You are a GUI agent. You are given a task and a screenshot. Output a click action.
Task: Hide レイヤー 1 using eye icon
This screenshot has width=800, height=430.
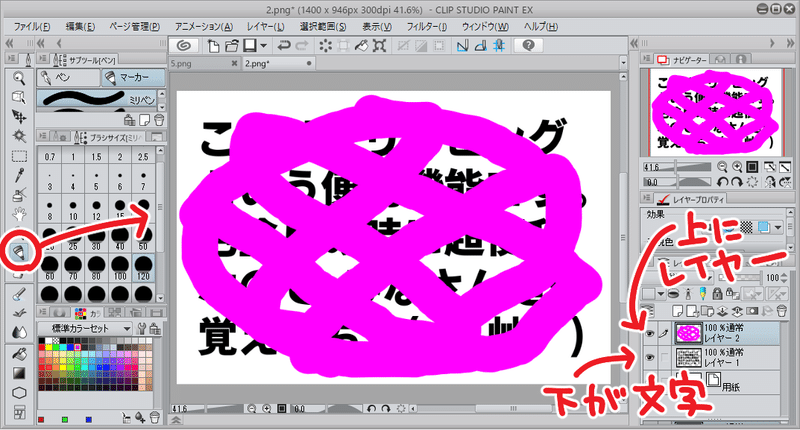point(649,358)
